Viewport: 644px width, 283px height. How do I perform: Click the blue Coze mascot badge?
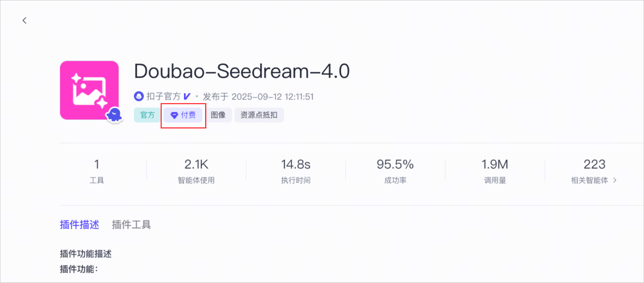[x=115, y=115]
